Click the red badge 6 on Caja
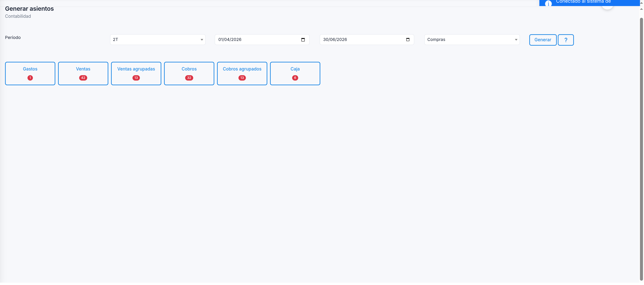 [x=295, y=78]
